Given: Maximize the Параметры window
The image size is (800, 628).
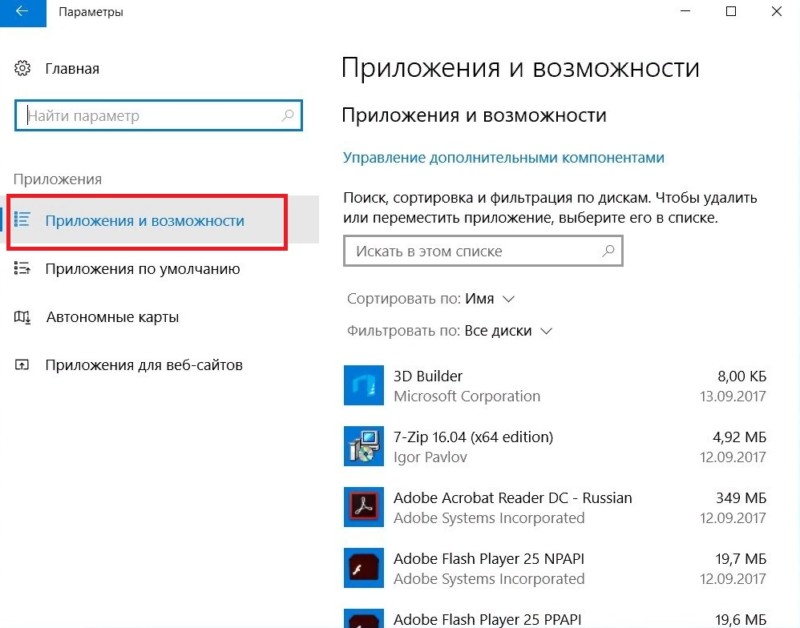Looking at the screenshot, I should pos(731,11).
